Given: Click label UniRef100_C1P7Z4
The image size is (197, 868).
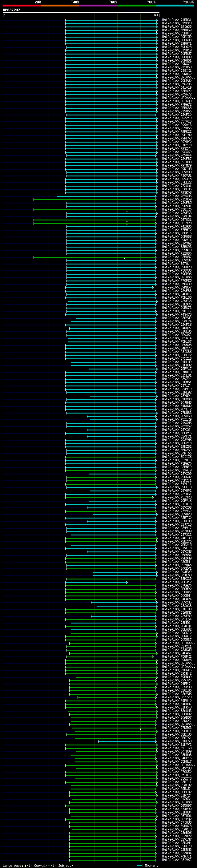Looking at the screenshot, I should (x=176, y=796).
